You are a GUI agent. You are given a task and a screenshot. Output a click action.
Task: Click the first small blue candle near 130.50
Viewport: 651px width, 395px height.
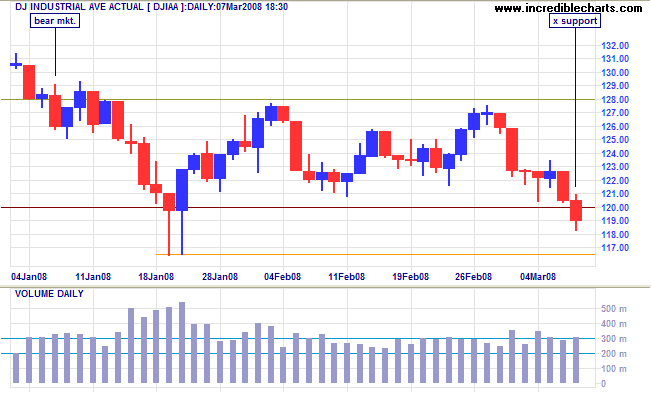(x=16, y=64)
